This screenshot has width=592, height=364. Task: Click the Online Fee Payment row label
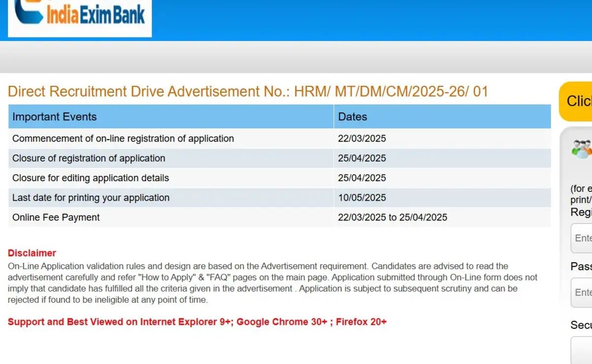56,218
